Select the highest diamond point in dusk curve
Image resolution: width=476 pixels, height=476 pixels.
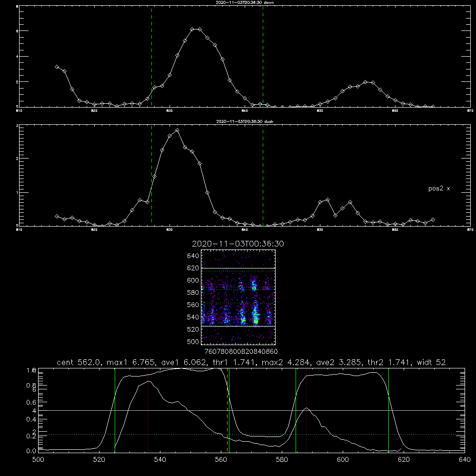177,130
